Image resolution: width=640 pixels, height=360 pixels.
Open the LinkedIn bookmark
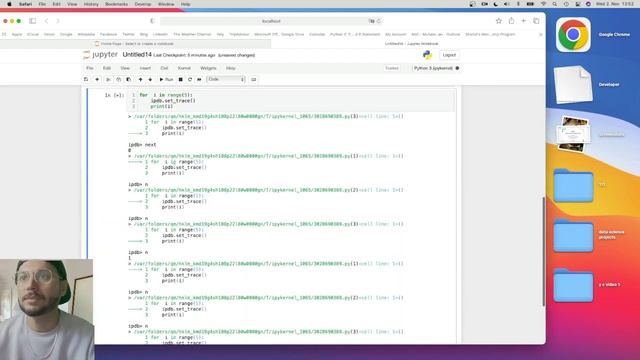click(x=160, y=34)
